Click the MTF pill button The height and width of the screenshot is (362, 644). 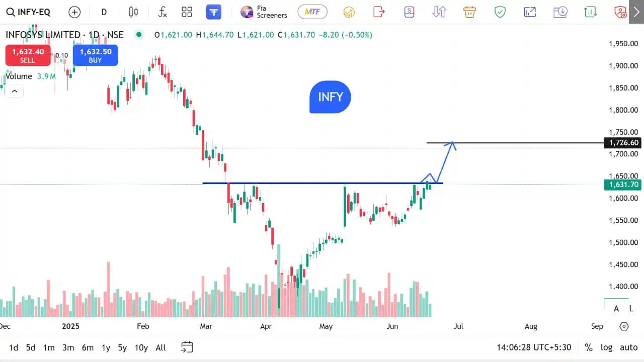pyautogui.click(x=312, y=12)
